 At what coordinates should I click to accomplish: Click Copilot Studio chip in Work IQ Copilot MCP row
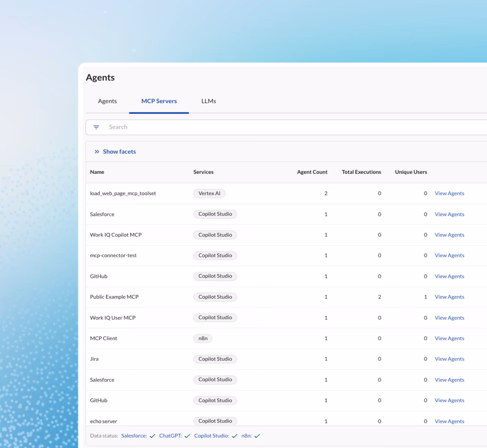click(x=215, y=235)
